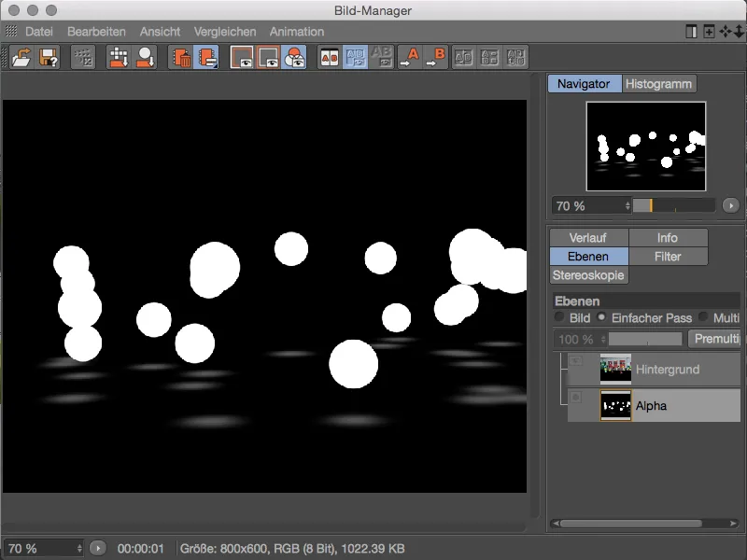This screenshot has width=747, height=560.
Task: Open the Info tab
Action: pyautogui.click(x=668, y=238)
